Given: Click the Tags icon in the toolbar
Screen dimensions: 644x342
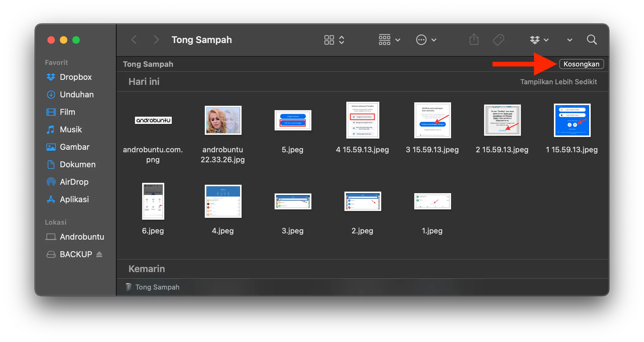Looking at the screenshot, I should 498,40.
